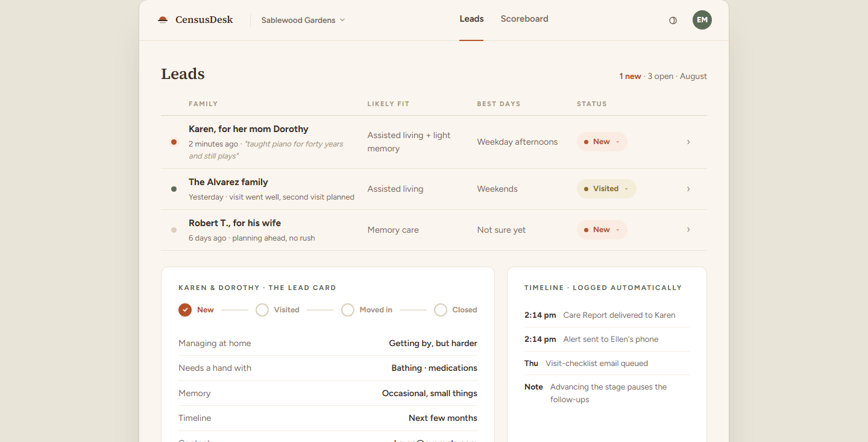Open lead Robert T., for his wife
The width and height of the screenshot is (868, 442).
(234, 223)
